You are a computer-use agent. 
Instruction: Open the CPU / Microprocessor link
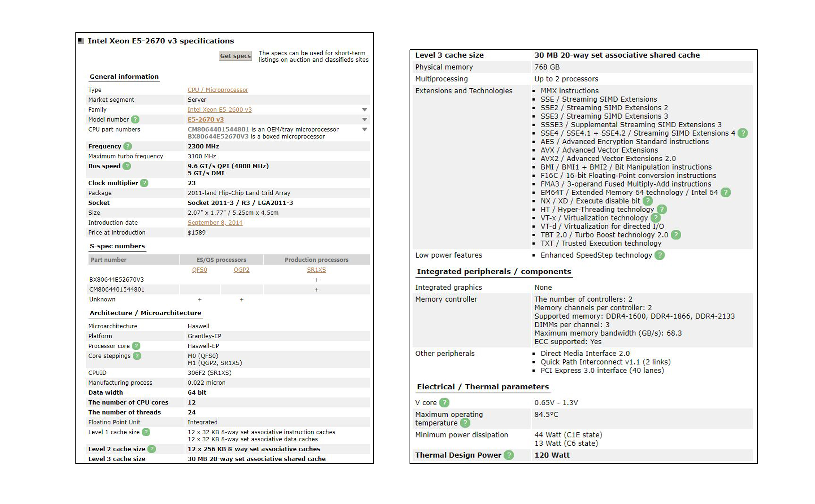[218, 90]
